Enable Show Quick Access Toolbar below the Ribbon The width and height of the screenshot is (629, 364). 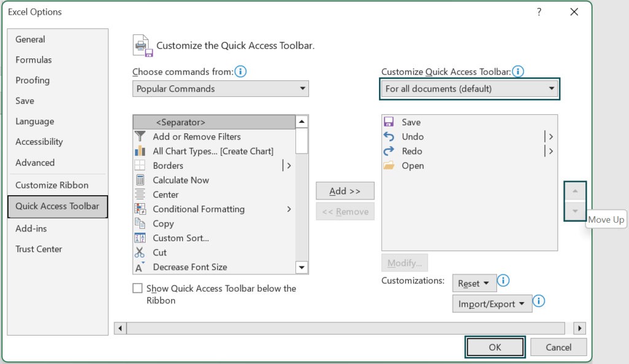pyautogui.click(x=138, y=288)
